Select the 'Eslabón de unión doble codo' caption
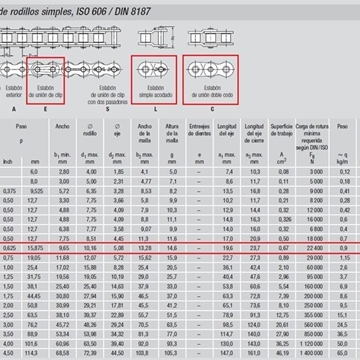Viewport: 360px width, 360px height. [212, 91]
